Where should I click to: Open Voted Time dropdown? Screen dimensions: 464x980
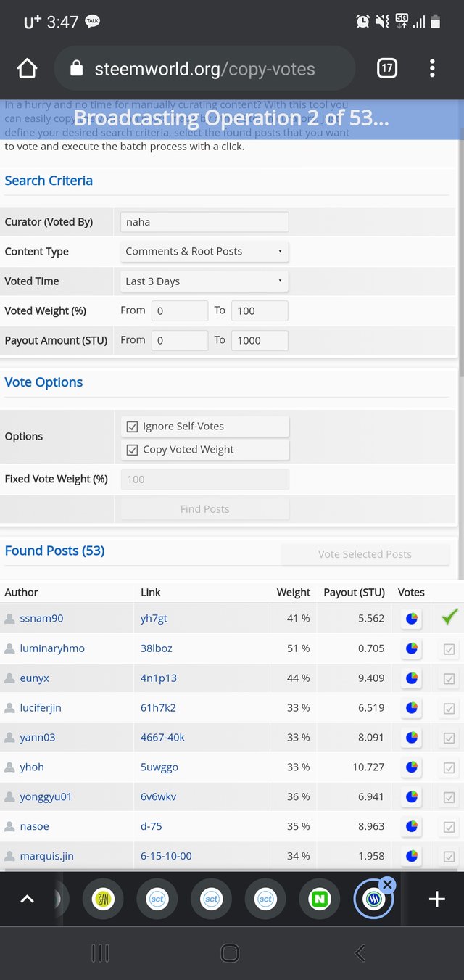click(204, 281)
